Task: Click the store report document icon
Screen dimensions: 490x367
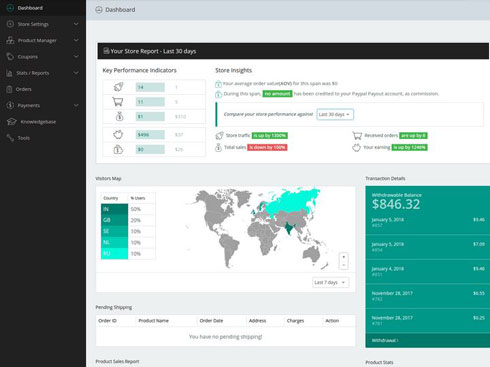Action: pos(106,51)
